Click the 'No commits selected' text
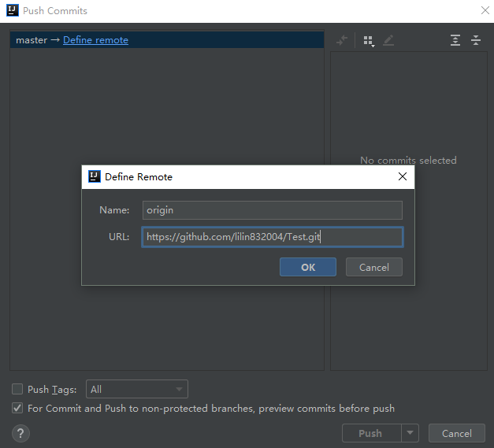Viewport: 494px width, 448px height. click(x=408, y=161)
